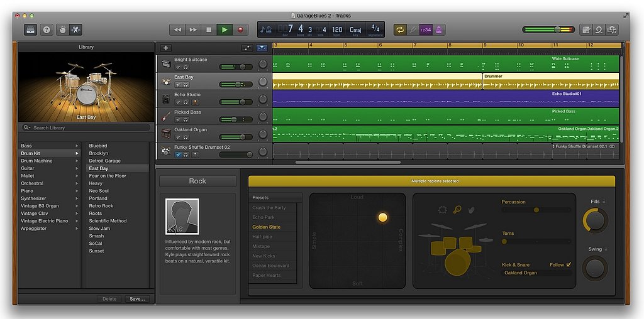Viewport: 644px width, 319px height.
Task: Mute the Picked Bass track
Action: 178,120
